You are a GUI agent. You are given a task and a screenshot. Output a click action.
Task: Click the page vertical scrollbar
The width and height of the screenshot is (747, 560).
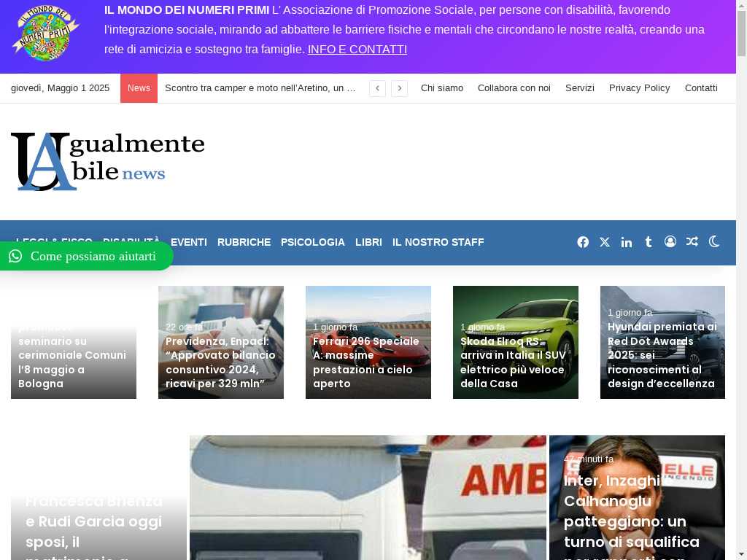(x=741, y=280)
